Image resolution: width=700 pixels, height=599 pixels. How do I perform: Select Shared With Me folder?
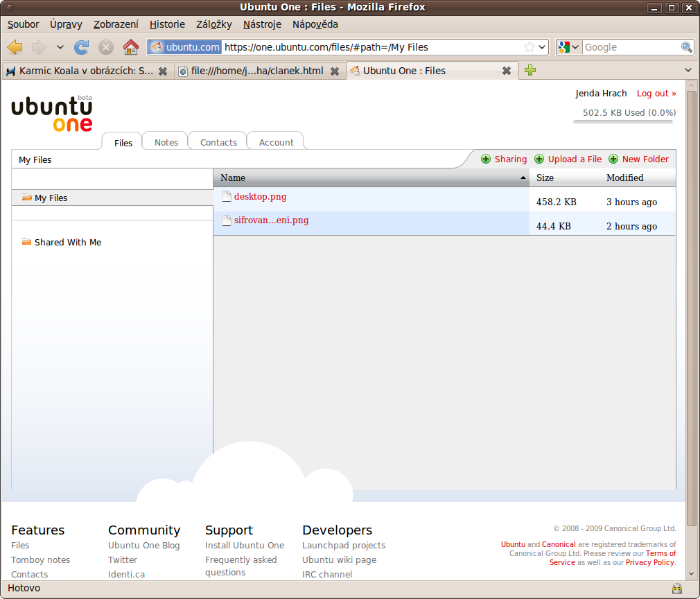click(62, 242)
